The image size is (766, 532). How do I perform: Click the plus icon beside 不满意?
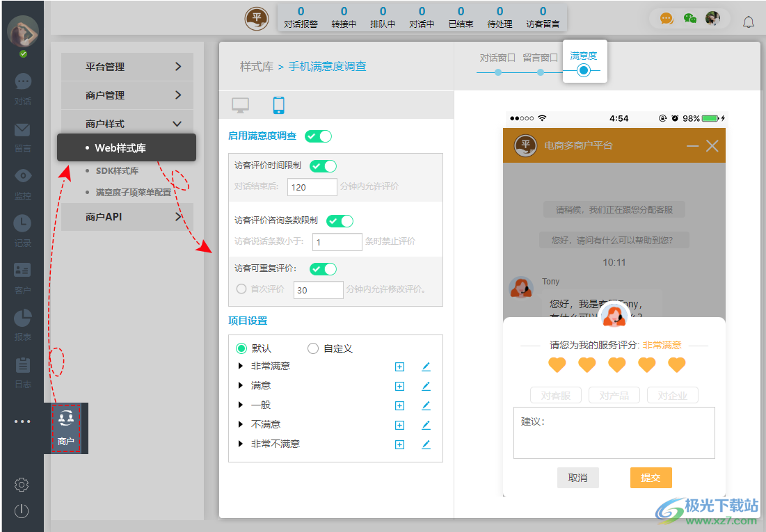pos(400,425)
